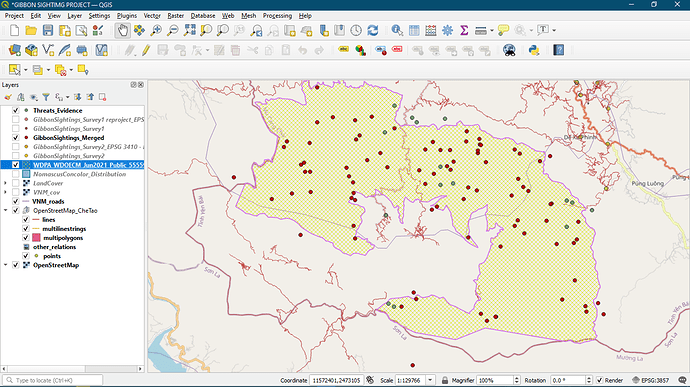Image resolution: width=690 pixels, height=387 pixels.
Task: Expand the VNM_cov layer entry
Action: click(x=6, y=192)
